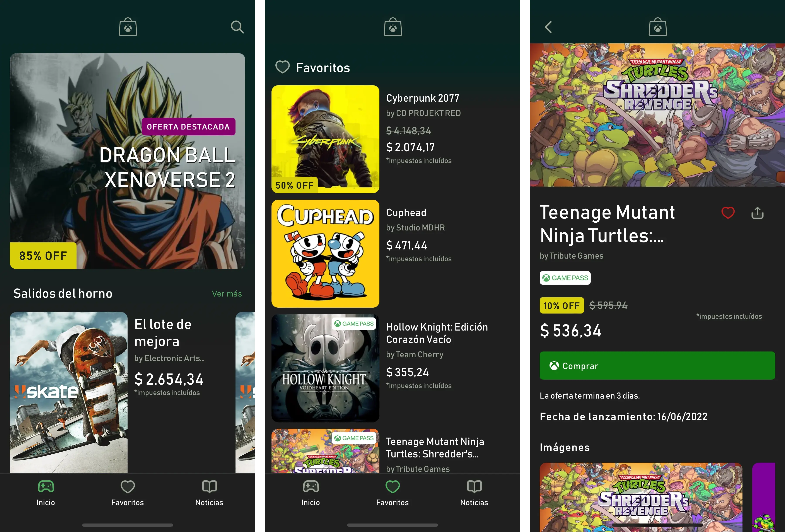This screenshot has height=532, width=785.
Task: View first Shredder's Revenge image under Imágenes
Action: click(x=640, y=496)
